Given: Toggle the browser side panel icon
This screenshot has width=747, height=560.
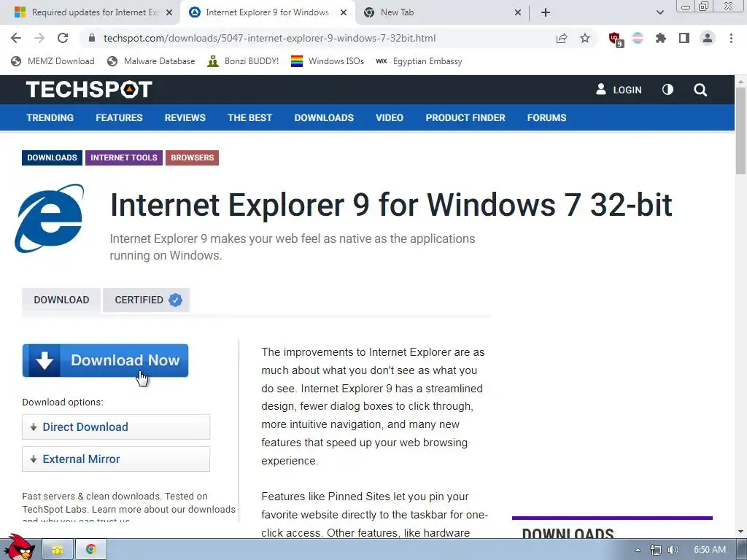Looking at the screenshot, I should (684, 38).
